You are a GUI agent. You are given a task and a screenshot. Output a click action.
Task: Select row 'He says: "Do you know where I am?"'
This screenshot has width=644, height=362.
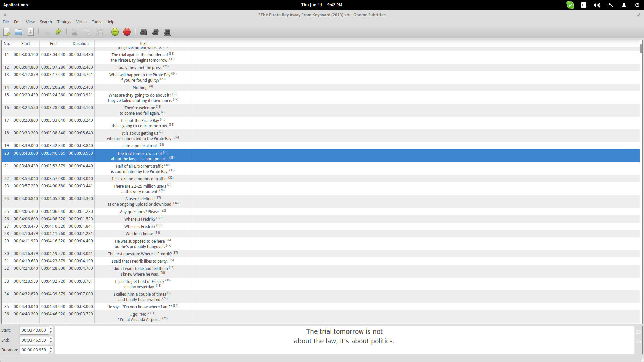point(320,307)
